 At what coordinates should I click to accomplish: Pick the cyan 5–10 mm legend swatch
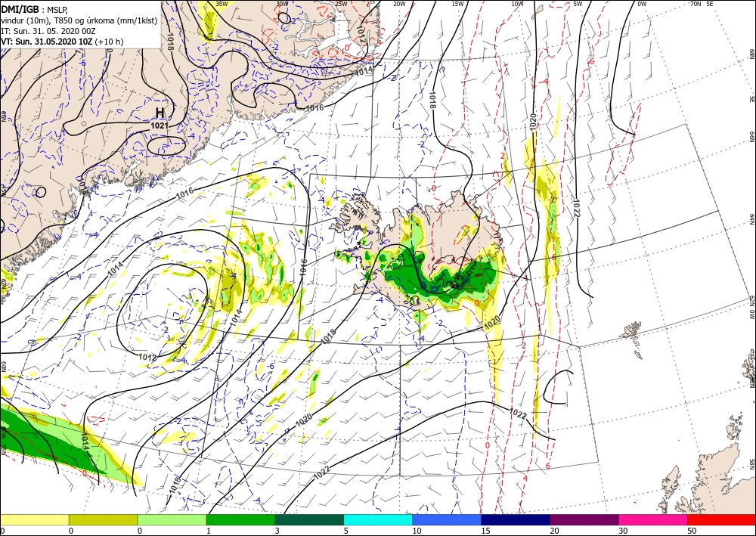pos(379,519)
